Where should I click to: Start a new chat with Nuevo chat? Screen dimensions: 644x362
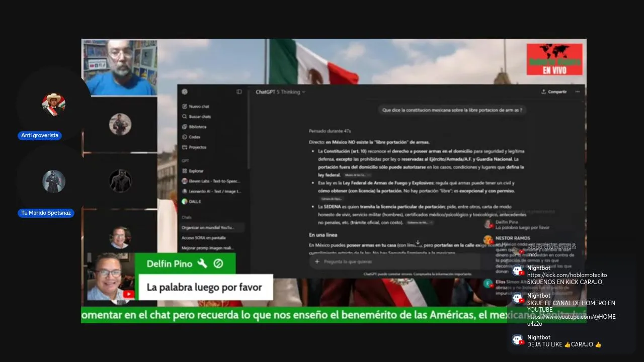196,107
